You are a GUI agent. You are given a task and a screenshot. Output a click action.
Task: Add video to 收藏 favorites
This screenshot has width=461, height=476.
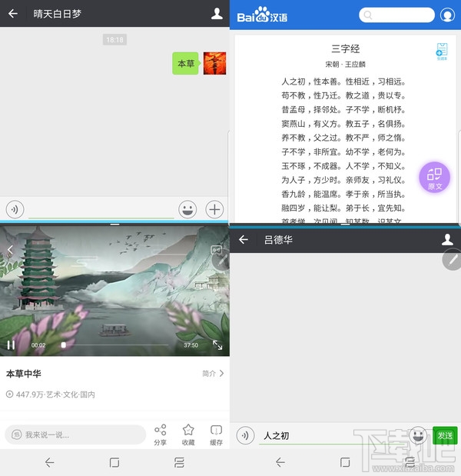tap(188, 435)
